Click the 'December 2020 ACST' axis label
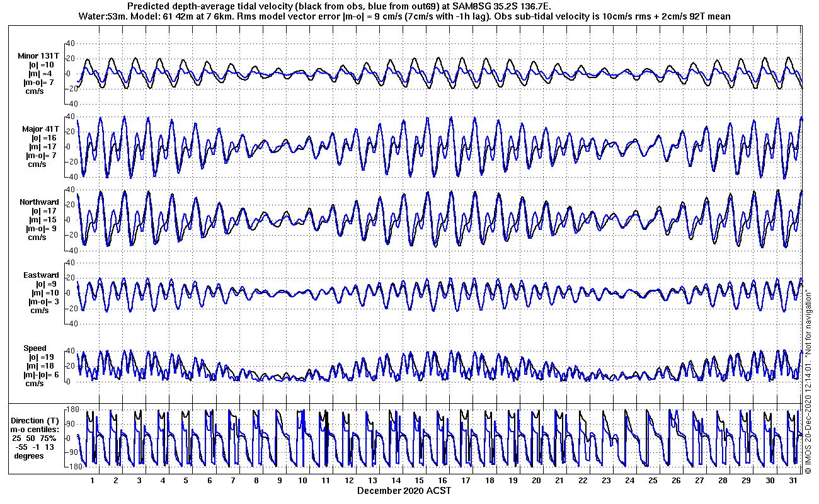Screen dimensions: 819x504 (404, 490)
